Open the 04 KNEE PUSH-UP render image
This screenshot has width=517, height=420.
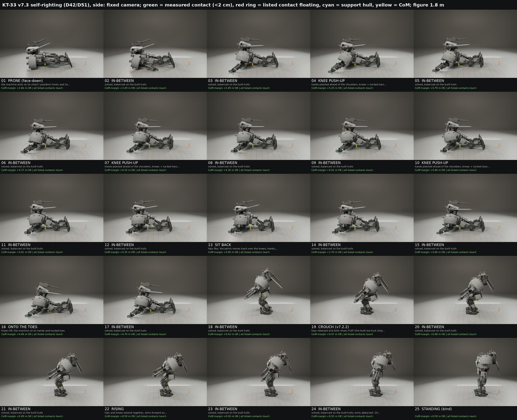(x=362, y=44)
